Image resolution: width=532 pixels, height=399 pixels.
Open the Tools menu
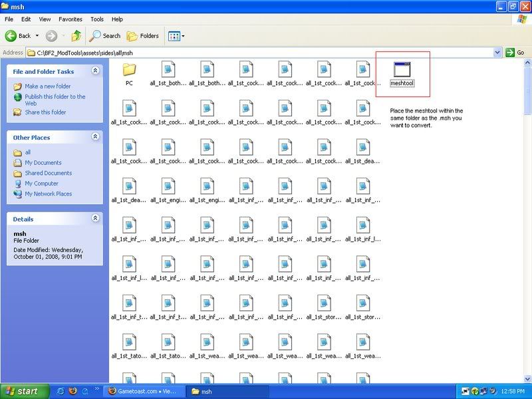[97, 19]
